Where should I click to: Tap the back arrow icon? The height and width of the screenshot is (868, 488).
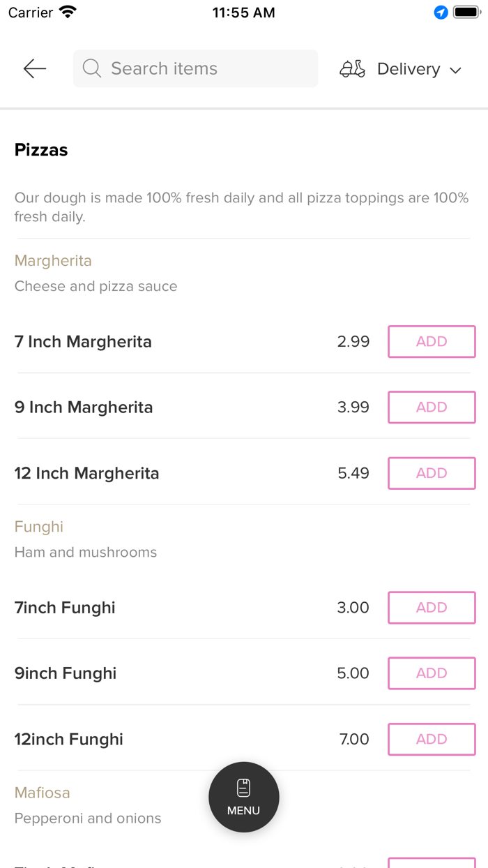pyautogui.click(x=34, y=68)
